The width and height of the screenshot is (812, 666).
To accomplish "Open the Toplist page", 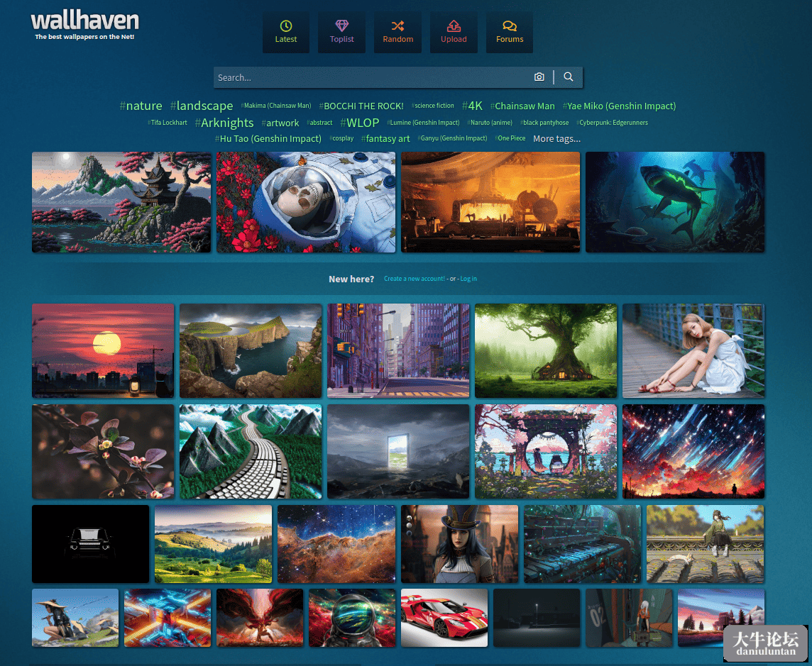I will (342, 33).
